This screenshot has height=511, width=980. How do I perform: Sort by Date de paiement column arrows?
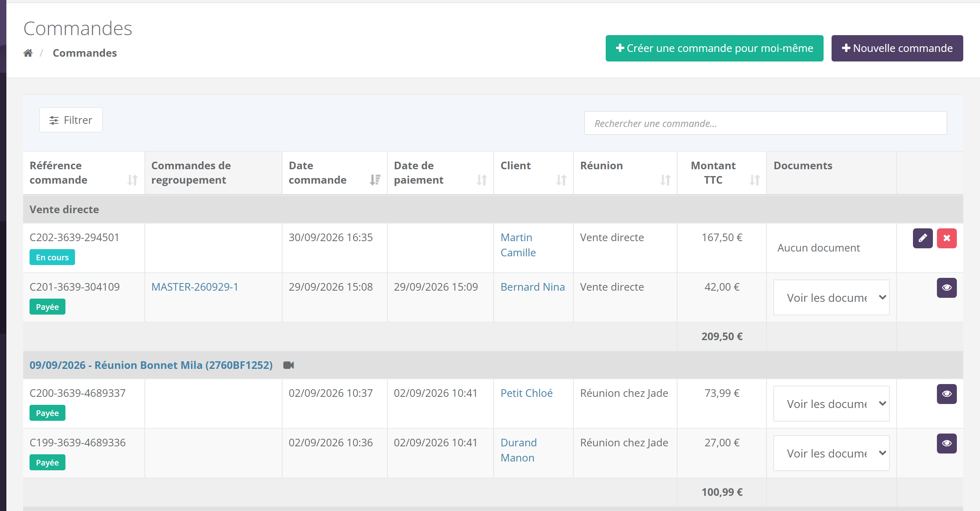[x=482, y=180]
